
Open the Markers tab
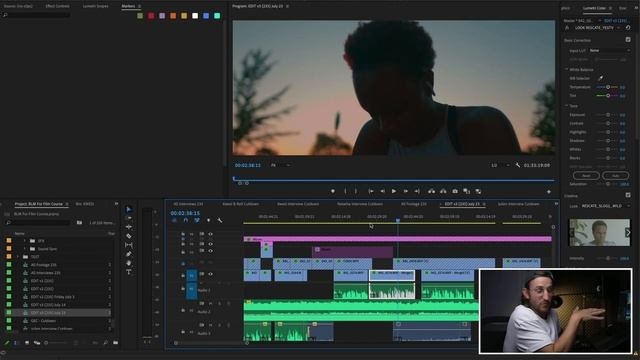point(128,6)
